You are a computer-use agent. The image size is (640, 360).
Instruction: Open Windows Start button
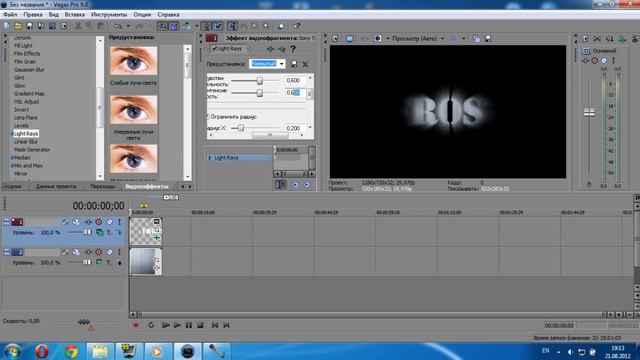pyautogui.click(x=12, y=351)
